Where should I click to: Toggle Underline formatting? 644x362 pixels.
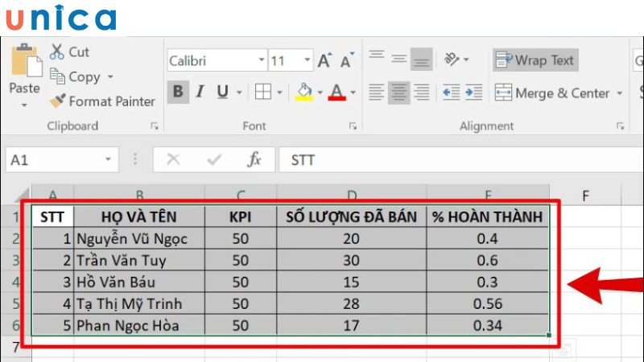(x=222, y=92)
